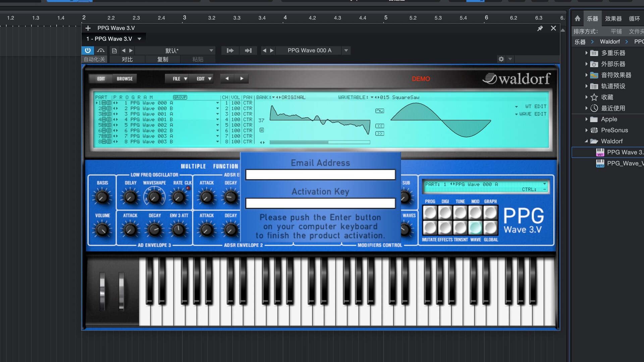The width and height of the screenshot is (644, 362).
Task: Select the PROG function pad button
Action: click(x=430, y=213)
